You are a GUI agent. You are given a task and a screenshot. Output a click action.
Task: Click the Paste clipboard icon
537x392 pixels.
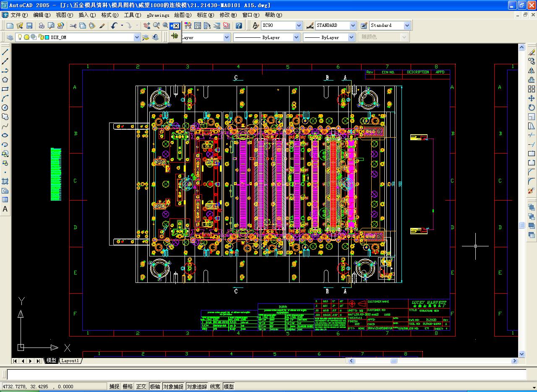(92, 26)
